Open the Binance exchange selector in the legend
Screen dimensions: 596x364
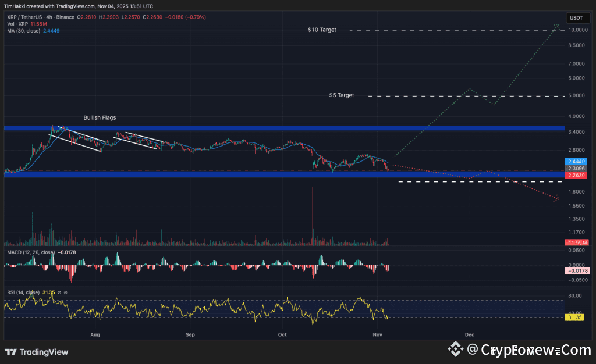[64, 17]
